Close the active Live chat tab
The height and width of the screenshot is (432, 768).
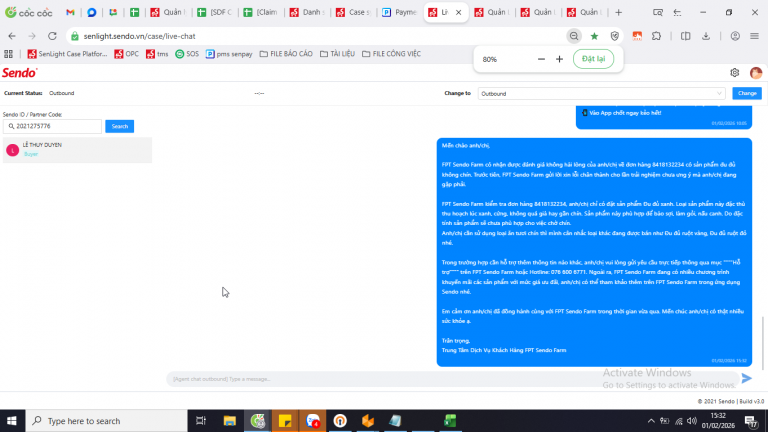tap(458, 12)
